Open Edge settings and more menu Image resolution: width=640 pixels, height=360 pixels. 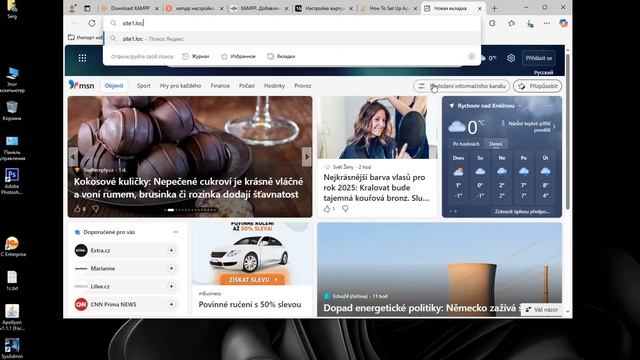click(x=547, y=23)
